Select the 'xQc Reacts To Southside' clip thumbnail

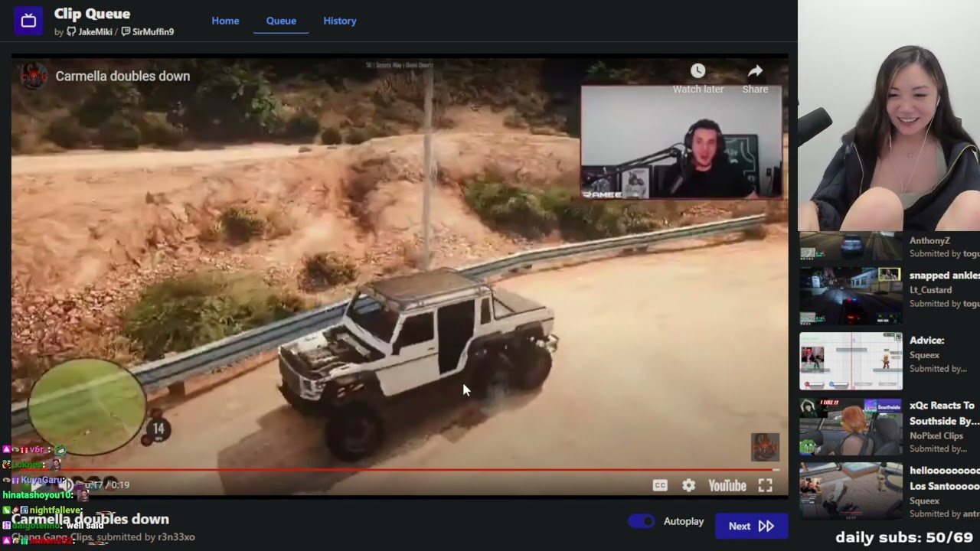coord(851,427)
